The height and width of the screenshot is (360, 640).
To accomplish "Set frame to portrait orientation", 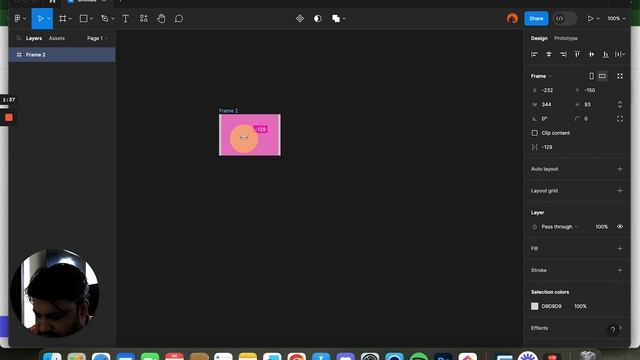I will pos(591,76).
